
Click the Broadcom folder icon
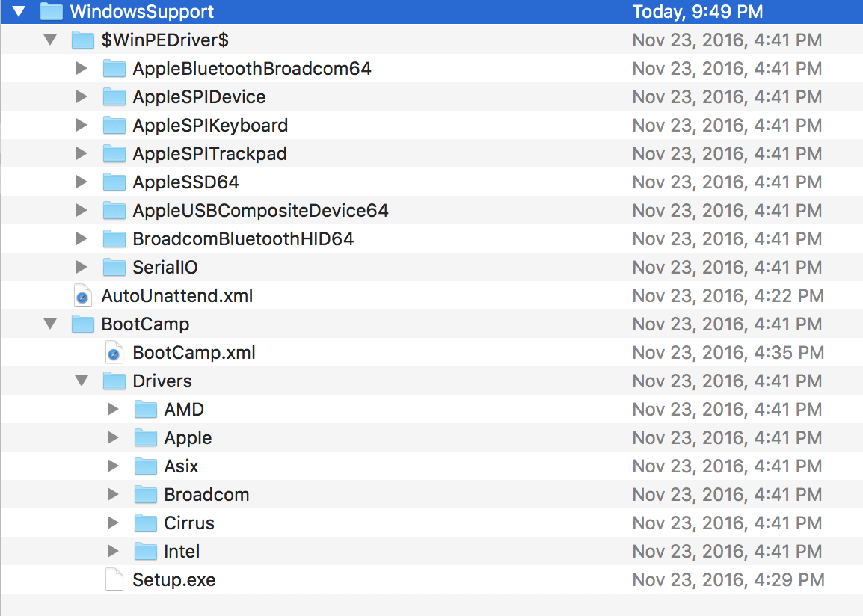[x=146, y=494]
